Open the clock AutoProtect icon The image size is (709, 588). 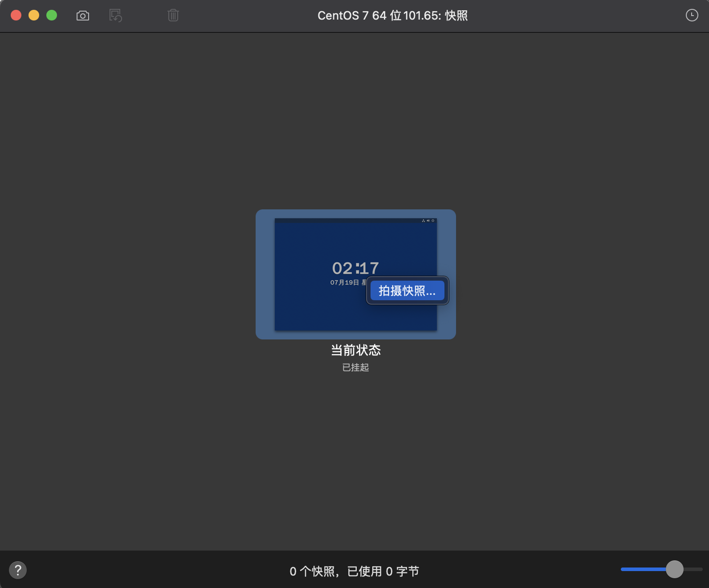coord(692,15)
